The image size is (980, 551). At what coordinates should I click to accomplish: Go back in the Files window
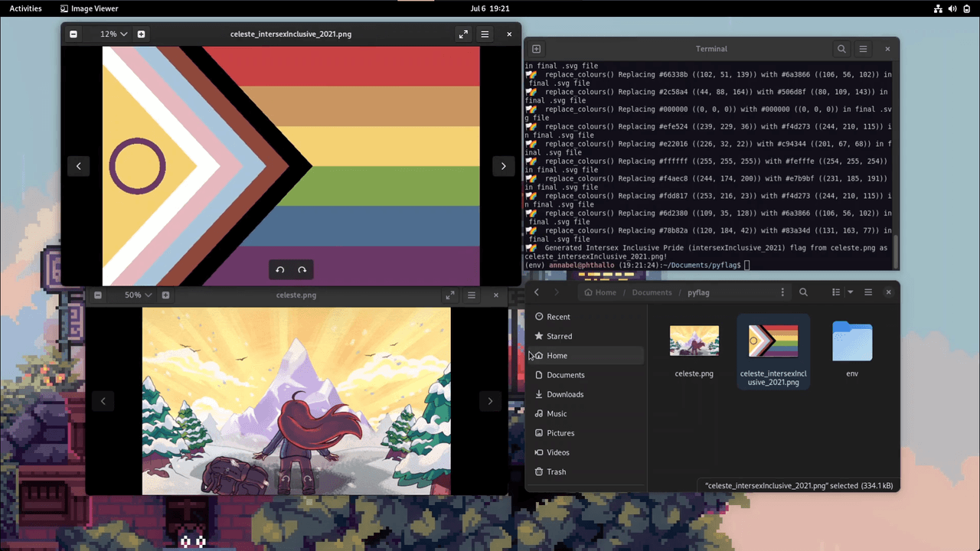click(x=537, y=292)
